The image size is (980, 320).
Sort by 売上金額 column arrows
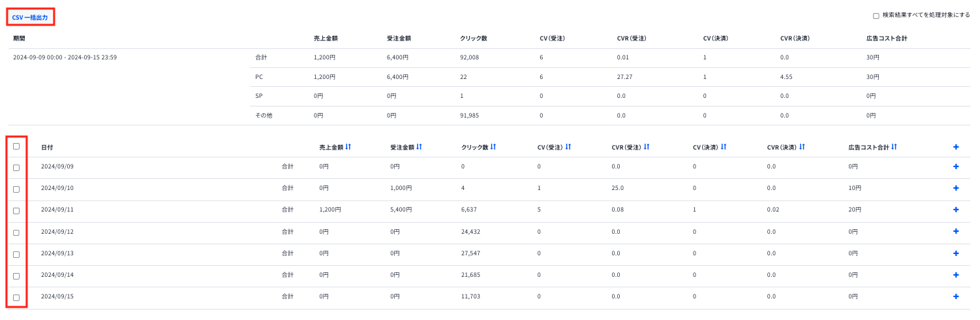tap(348, 147)
